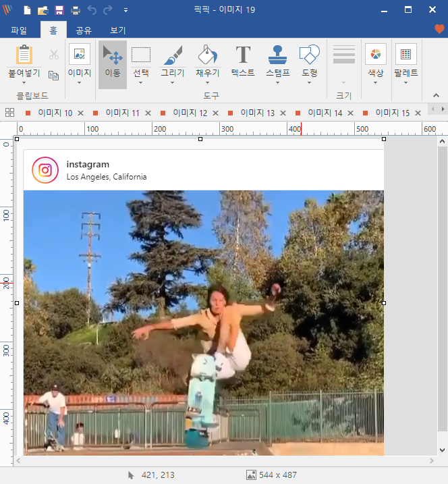Open file using the folder icon
Viewport: 448px width, 484px height.
point(43,10)
